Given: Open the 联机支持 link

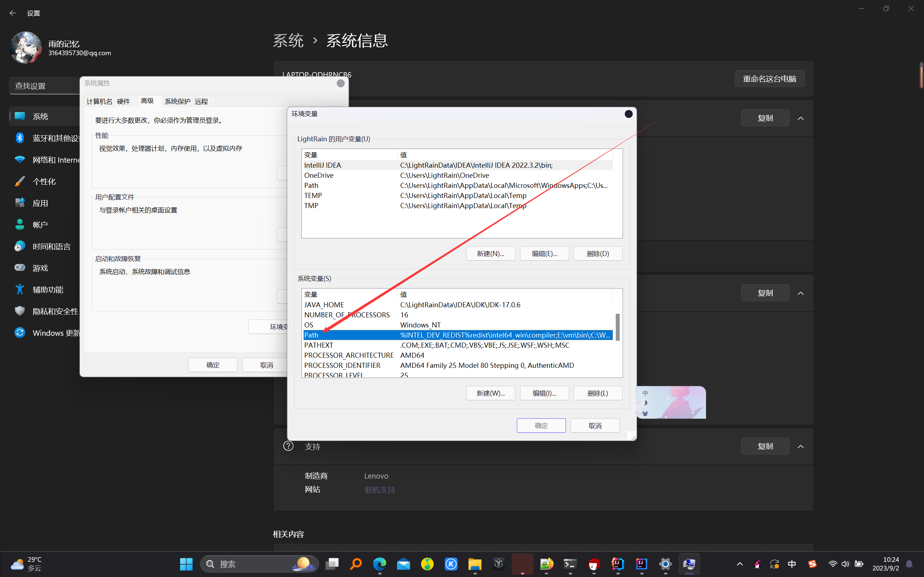Looking at the screenshot, I should coord(380,490).
